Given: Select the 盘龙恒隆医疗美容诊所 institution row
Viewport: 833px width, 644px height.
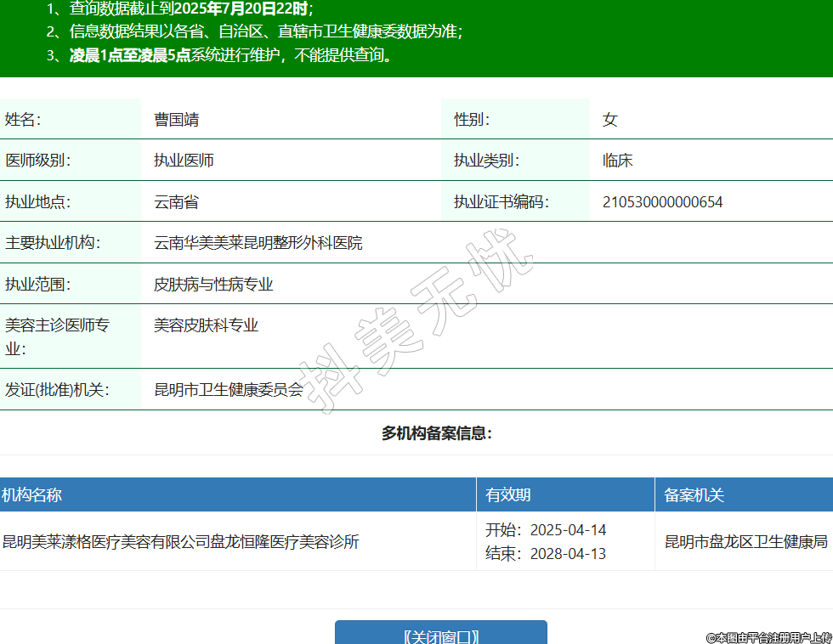Looking at the screenshot, I should pyautogui.click(x=180, y=541).
